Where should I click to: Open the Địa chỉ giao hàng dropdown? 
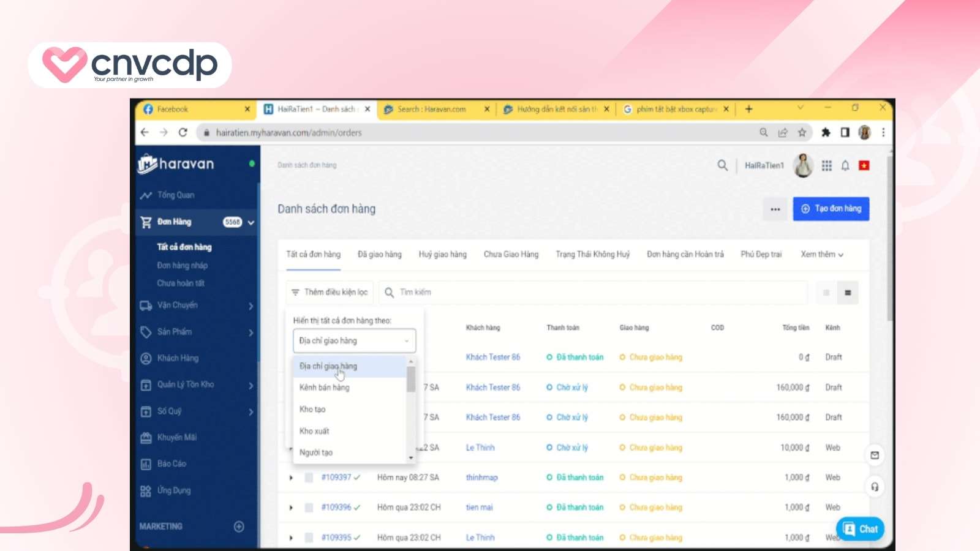[x=354, y=340]
